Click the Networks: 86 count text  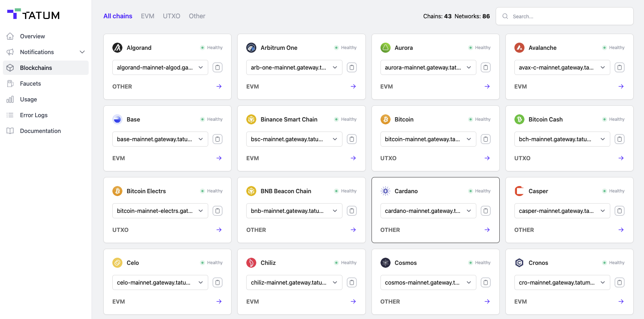(x=472, y=16)
